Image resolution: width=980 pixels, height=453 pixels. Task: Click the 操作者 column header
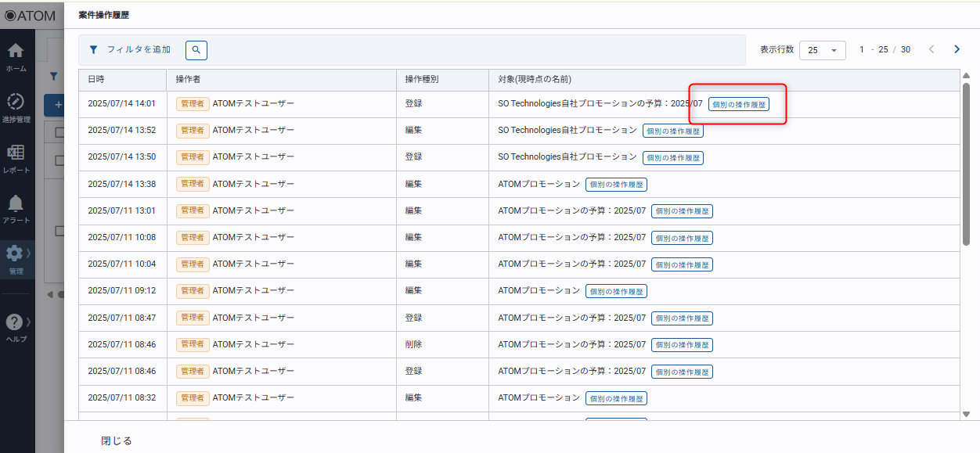coord(189,80)
